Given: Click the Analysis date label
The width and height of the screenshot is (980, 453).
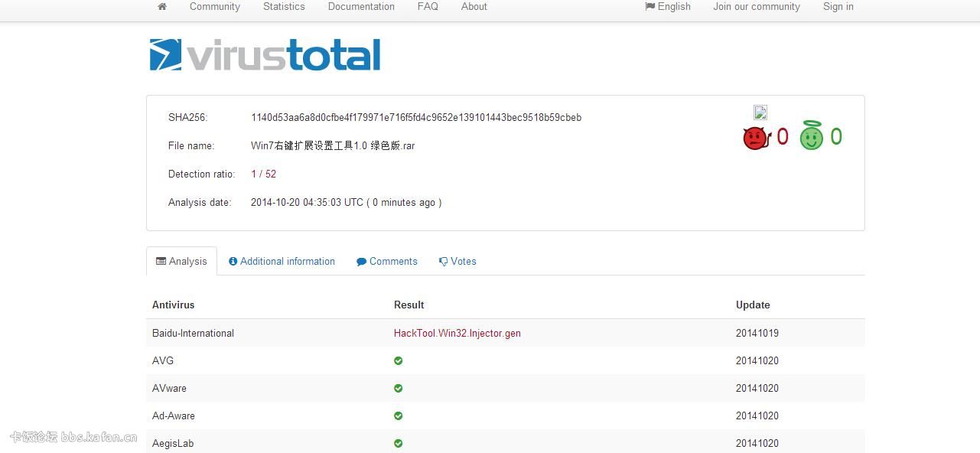Looking at the screenshot, I should 200,203.
